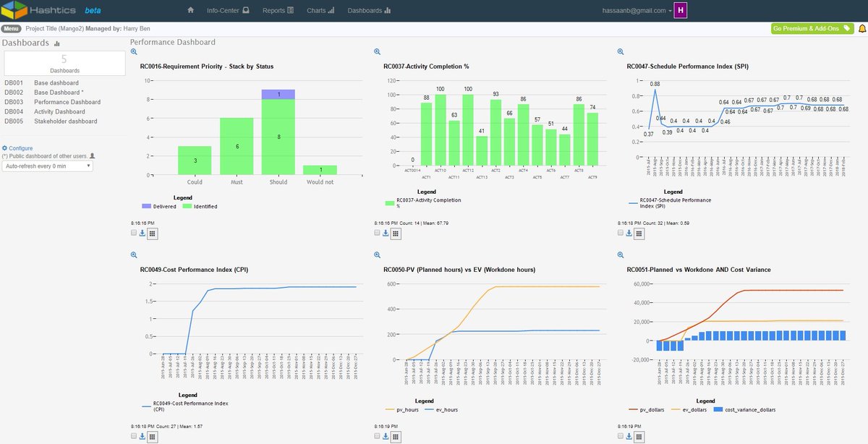Click the Menu pill button
Screen dimensions: 868x444
point(11,29)
